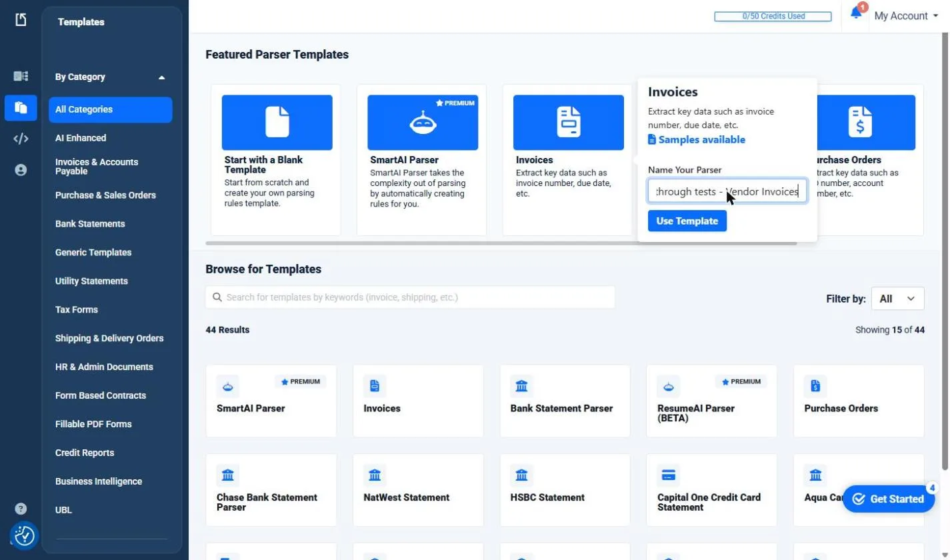Open the Purchase Orders template card
Screen dimensions: 950x560
859,401
